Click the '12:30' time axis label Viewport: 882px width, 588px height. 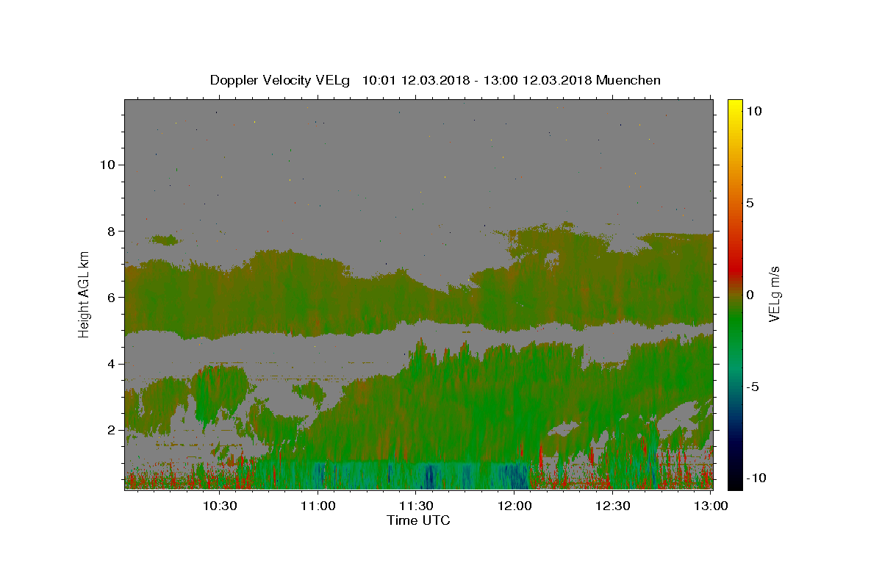point(613,506)
